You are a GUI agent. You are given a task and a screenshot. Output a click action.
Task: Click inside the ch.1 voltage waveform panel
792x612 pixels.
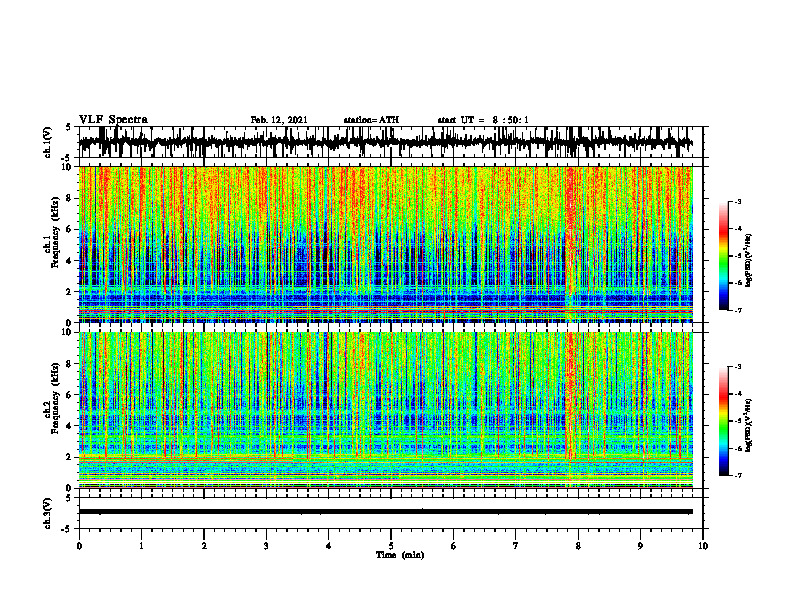390,142
